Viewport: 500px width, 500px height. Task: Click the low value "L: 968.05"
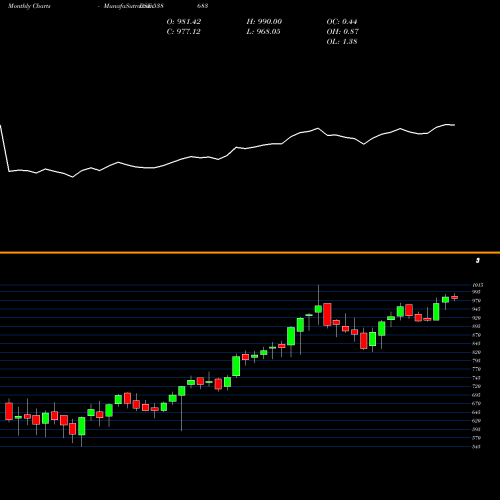[x=263, y=32]
